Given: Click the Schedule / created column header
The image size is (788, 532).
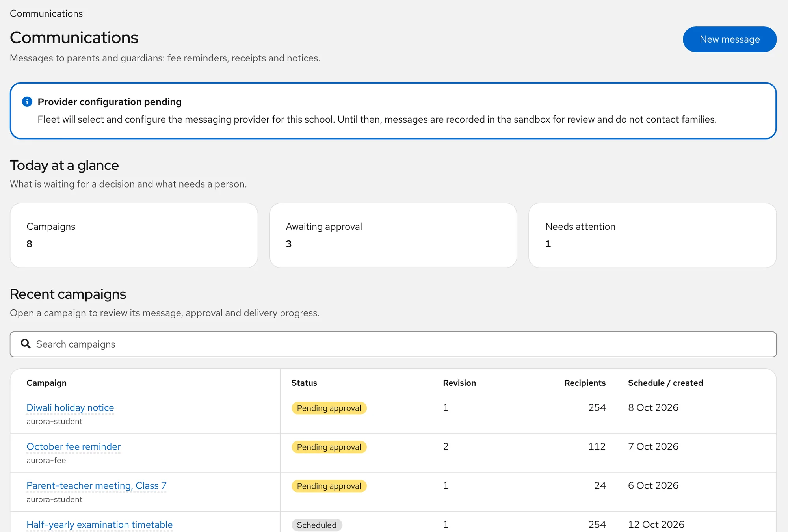Looking at the screenshot, I should [665, 383].
